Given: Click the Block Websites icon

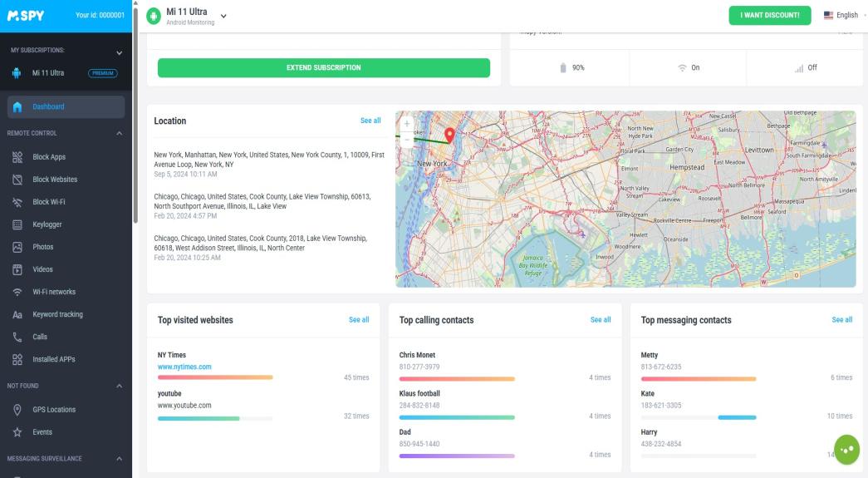Looking at the screenshot, I should point(17,180).
